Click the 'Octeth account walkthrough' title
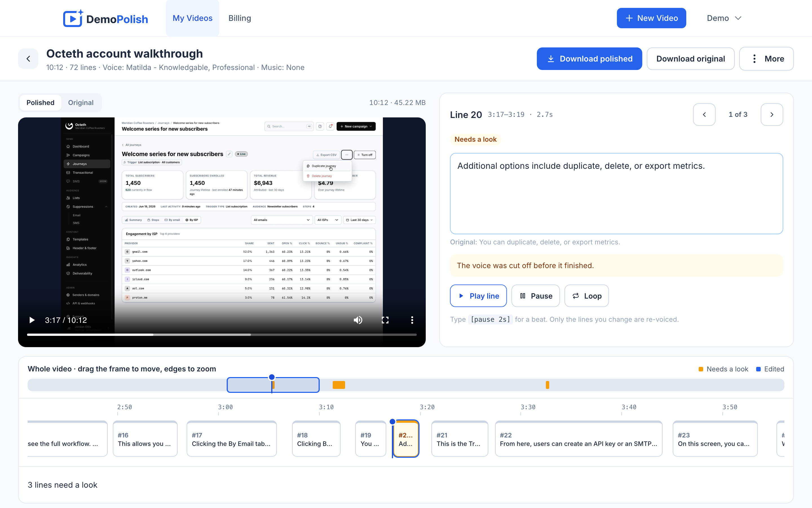812x508 pixels. [x=125, y=54]
